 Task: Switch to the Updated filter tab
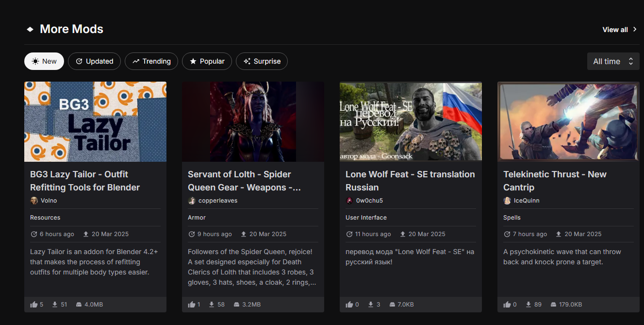[94, 61]
